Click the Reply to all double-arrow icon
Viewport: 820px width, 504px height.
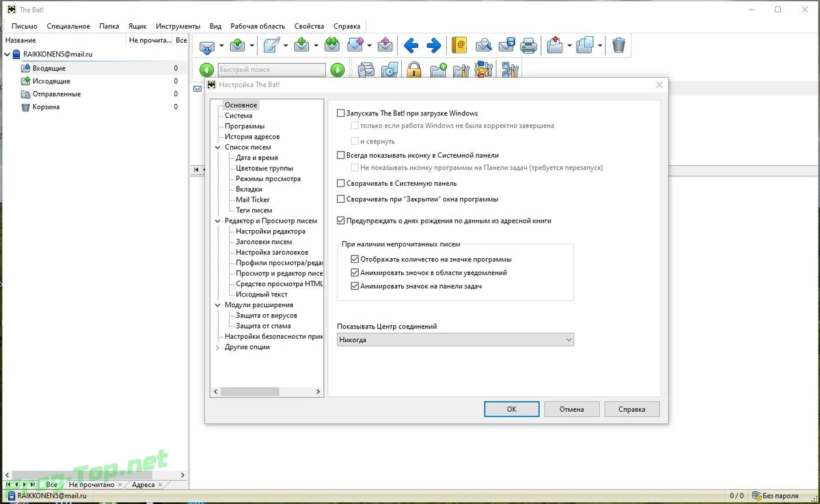pyautogui.click(x=332, y=46)
